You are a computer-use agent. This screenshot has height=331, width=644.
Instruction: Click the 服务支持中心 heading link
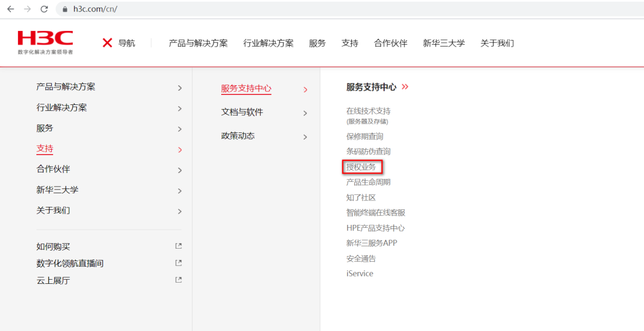[371, 86]
